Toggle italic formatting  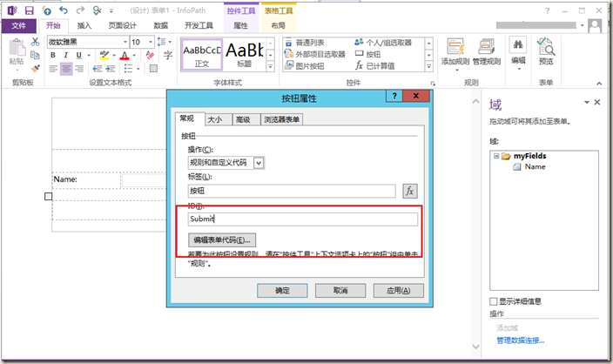tap(65, 55)
